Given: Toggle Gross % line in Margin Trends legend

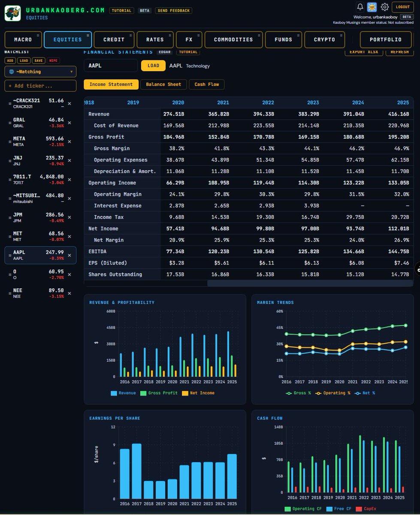Looking at the screenshot, I should 298,393.
